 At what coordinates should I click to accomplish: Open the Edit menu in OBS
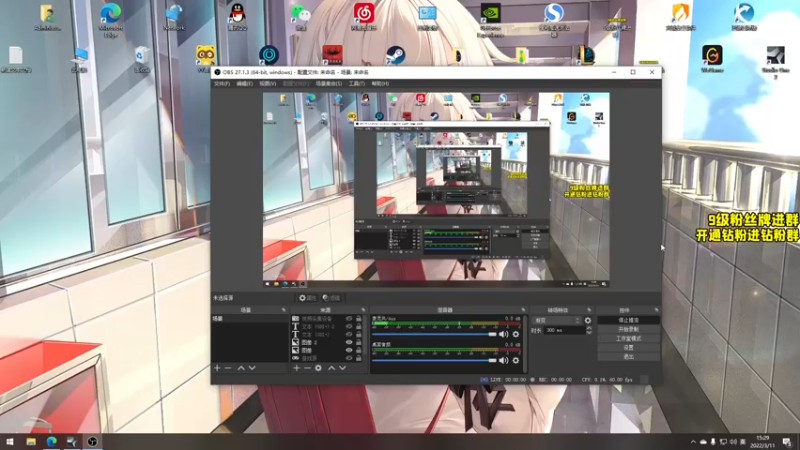point(244,83)
